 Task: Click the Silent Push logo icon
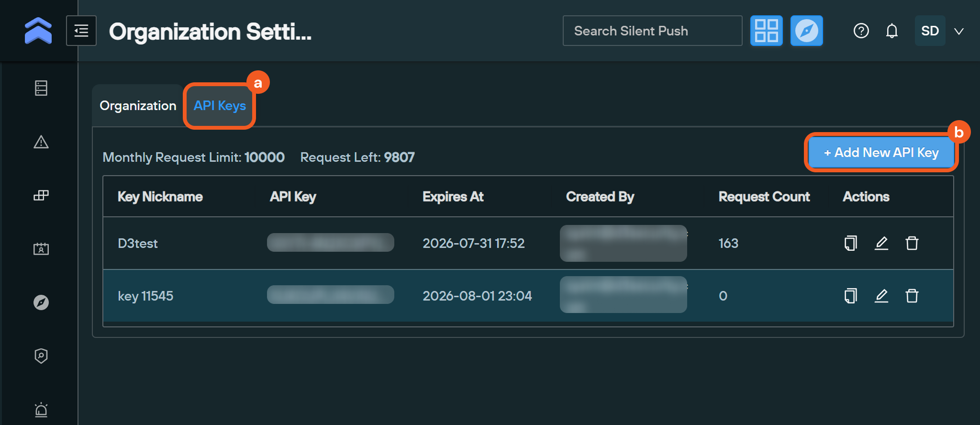pyautogui.click(x=38, y=31)
